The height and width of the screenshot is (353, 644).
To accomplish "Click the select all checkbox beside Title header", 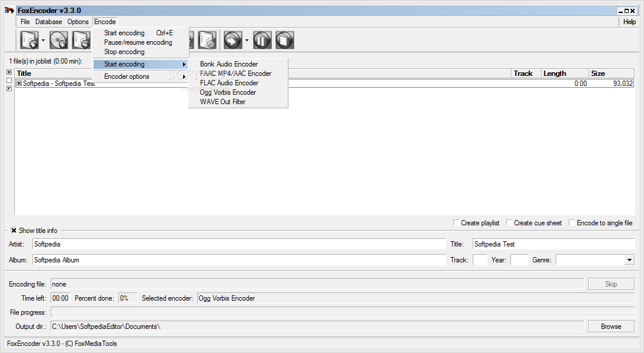I will [9, 72].
